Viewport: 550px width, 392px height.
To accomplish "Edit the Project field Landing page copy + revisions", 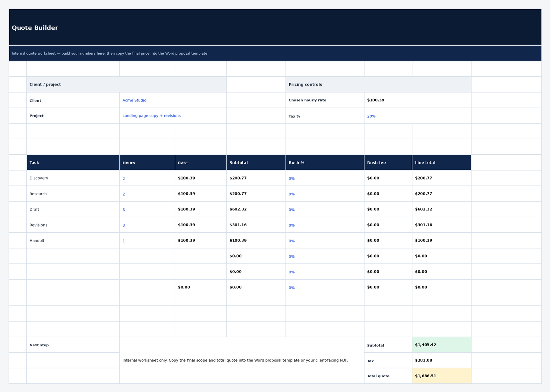I will tap(151, 116).
